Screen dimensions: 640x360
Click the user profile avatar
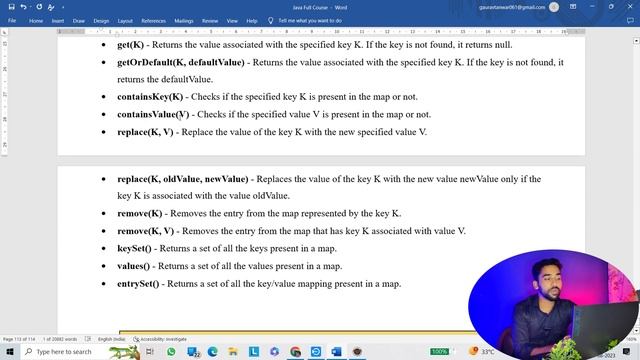554,7
